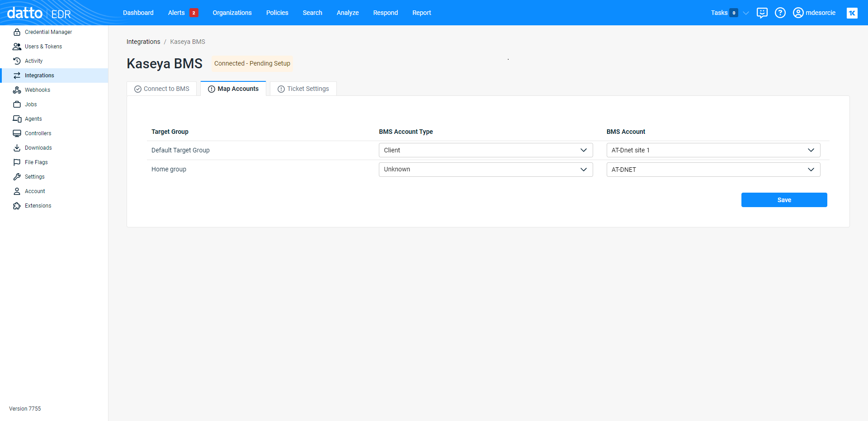868x421 pixels.
Task: Switch to the Connect to BMS tab
Action: point(162,89)
